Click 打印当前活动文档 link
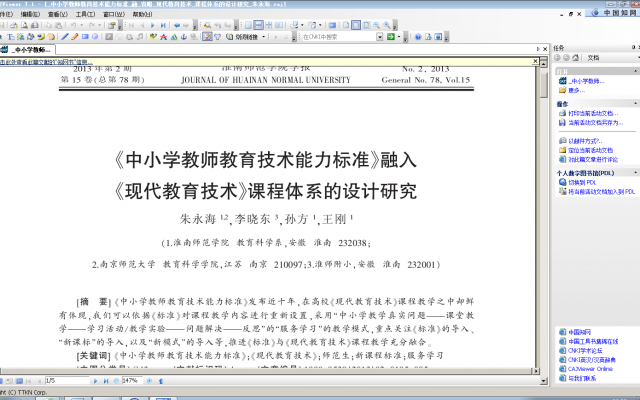 pos(593,113)
